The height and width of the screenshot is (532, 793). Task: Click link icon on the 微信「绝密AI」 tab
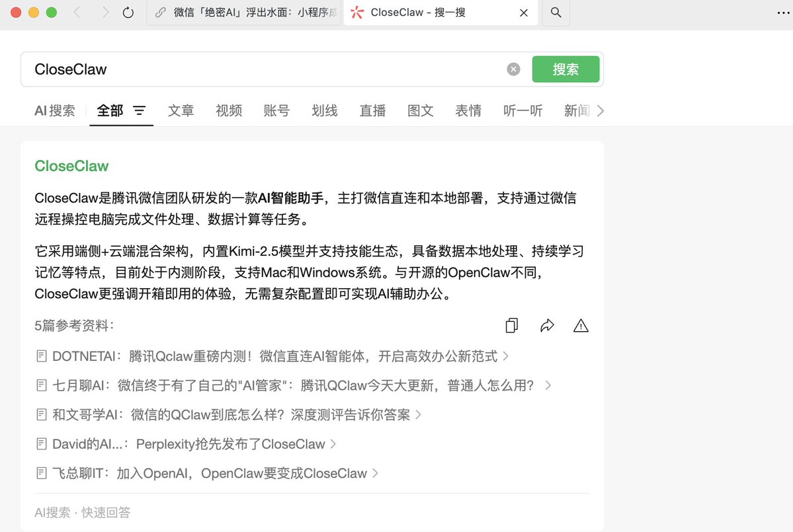coord(160,12)
